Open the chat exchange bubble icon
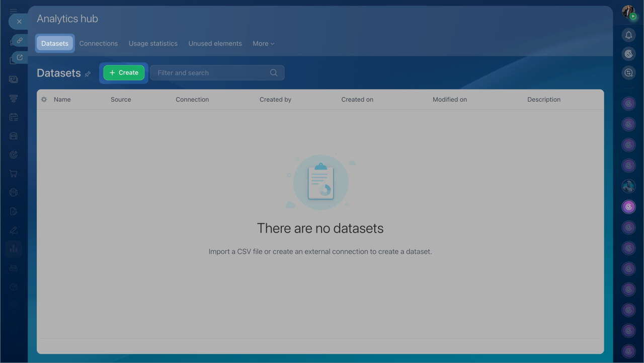This screenshot has width=644, height=363. 628,73
